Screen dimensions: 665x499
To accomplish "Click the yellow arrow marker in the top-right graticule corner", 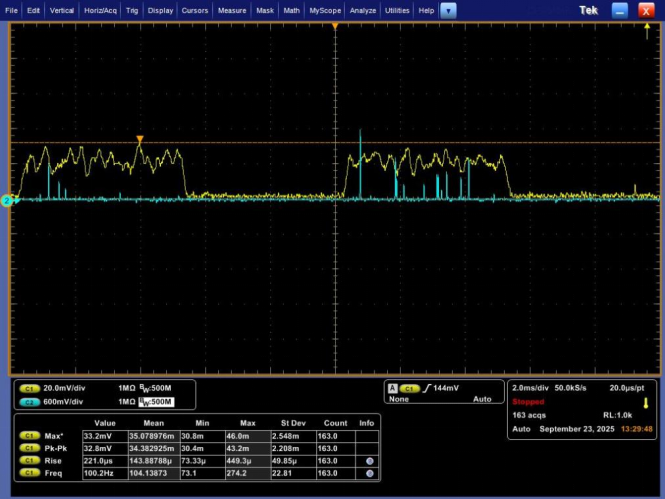I will coord(647,31).
